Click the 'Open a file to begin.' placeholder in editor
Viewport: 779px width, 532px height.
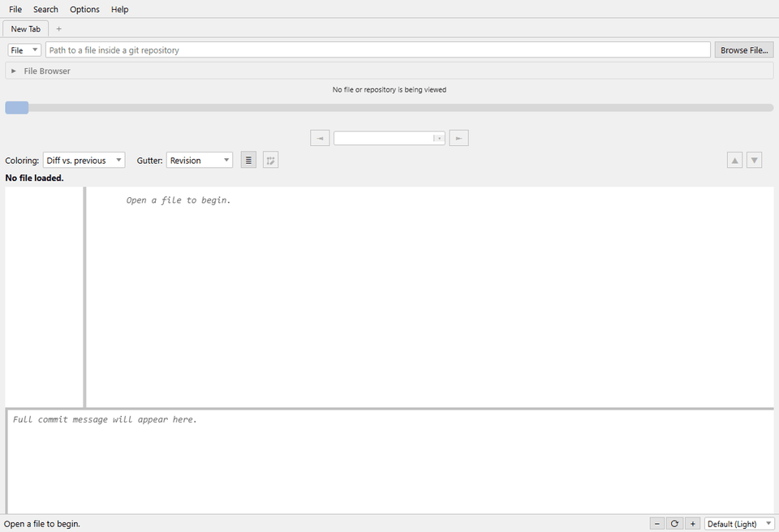point(179,200)
